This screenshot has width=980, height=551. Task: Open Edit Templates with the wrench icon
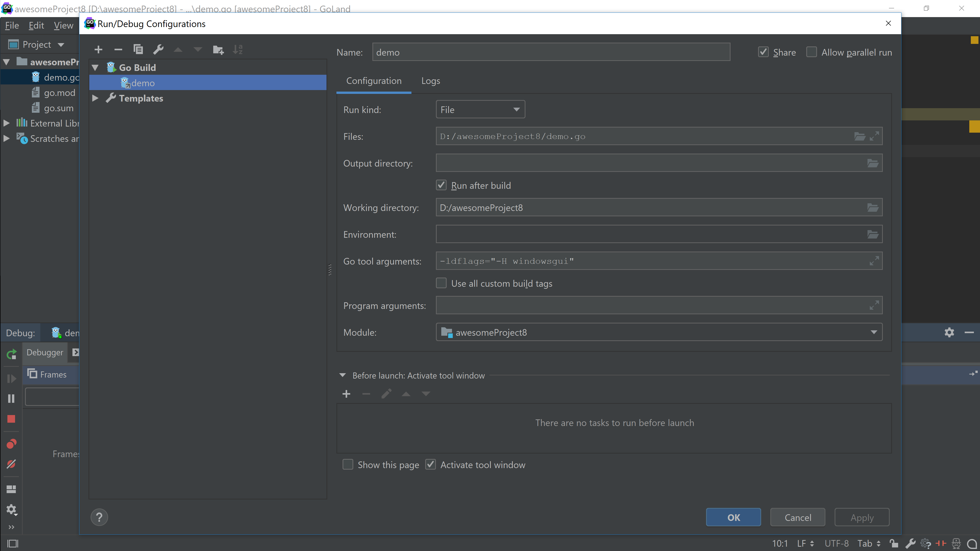(158, 49)
